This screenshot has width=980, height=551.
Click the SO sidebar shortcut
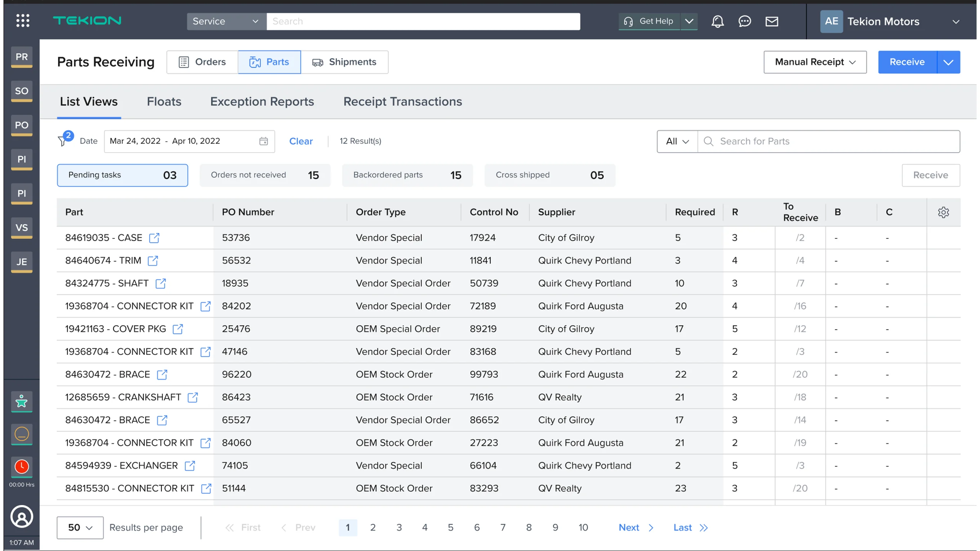pos(22,91)
